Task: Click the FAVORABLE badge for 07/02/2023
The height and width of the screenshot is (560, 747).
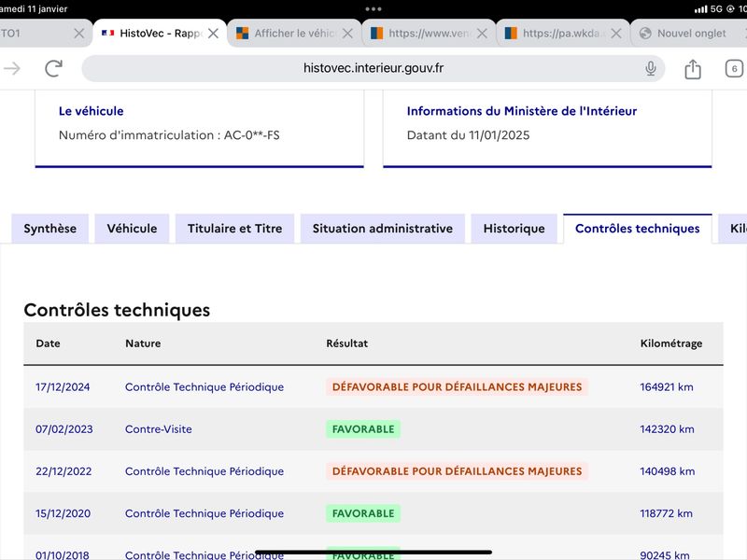Action: tap(363, 429)
